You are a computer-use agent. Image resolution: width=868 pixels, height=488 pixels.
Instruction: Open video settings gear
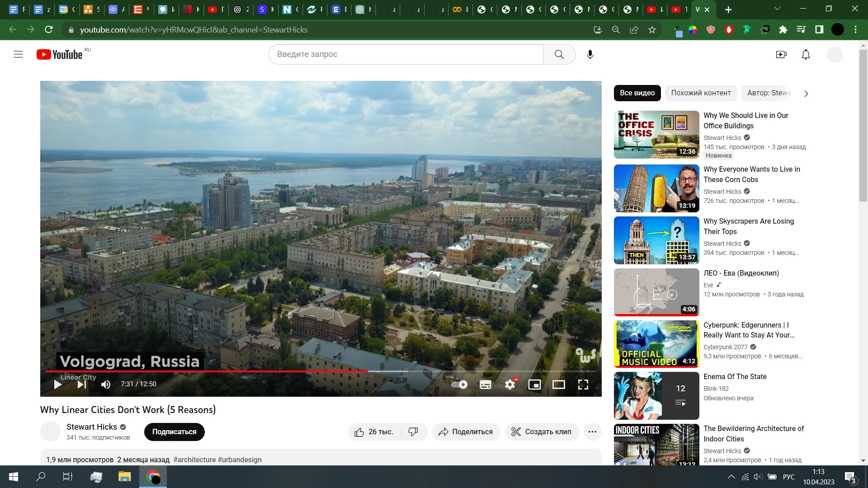(x=510, y=385)
